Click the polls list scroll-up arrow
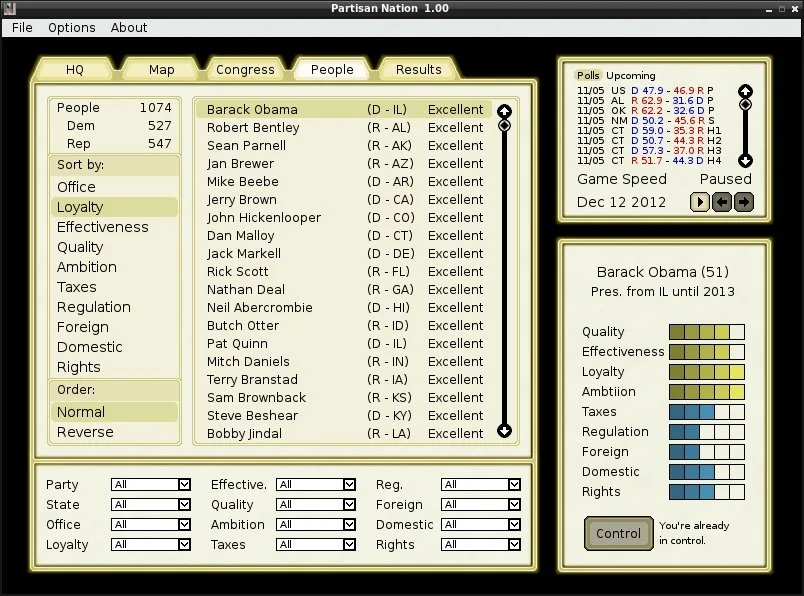 pos(744,91)
